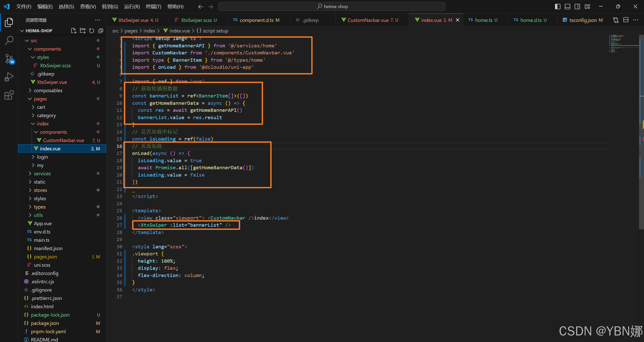Expand the composables folder

point(48,90)
